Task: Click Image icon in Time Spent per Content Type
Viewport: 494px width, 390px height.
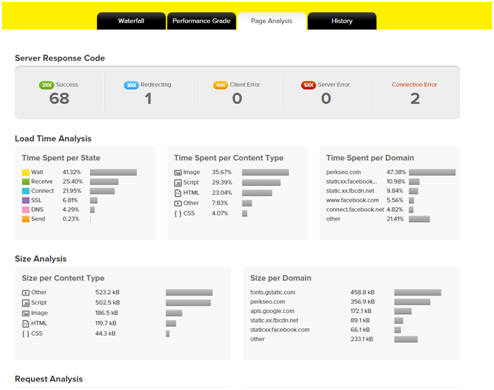Action: coord(178,173)
